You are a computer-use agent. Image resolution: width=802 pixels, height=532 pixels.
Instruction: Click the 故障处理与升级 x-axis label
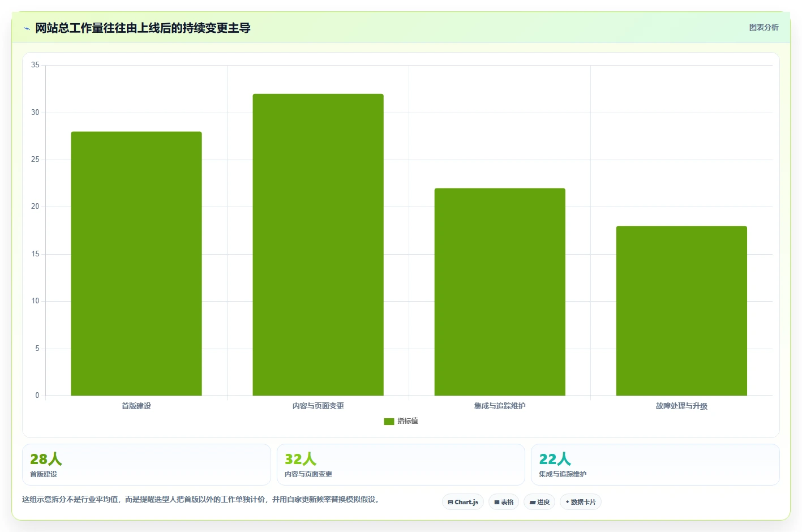pos(681,406)
